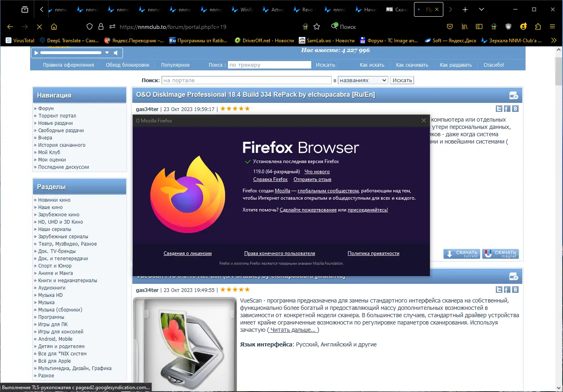Open the Extensions puzzle-piece menu

tap(538, 27)
